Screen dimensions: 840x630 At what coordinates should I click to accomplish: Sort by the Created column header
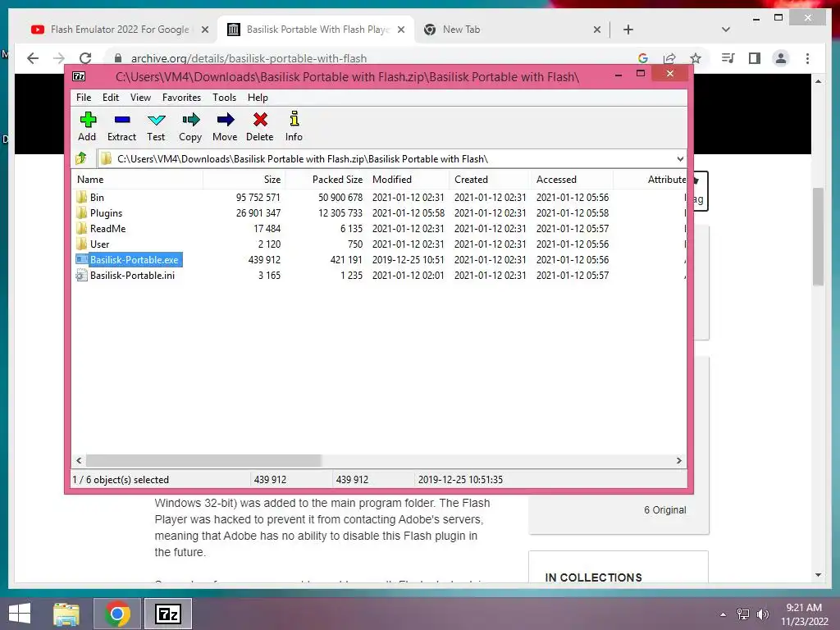(x=490, y=180)
